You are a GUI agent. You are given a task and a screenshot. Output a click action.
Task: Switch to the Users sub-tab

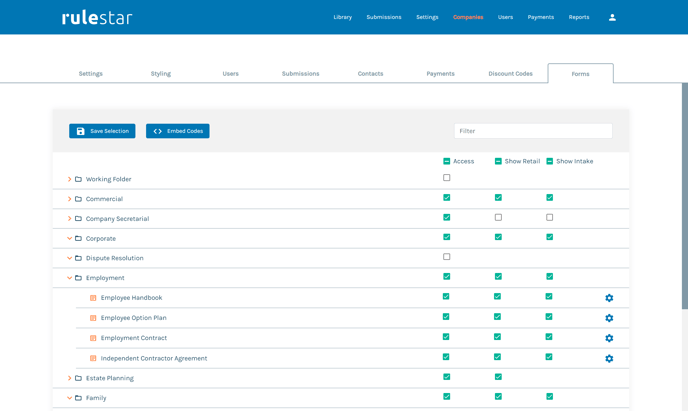coord(230,74)
